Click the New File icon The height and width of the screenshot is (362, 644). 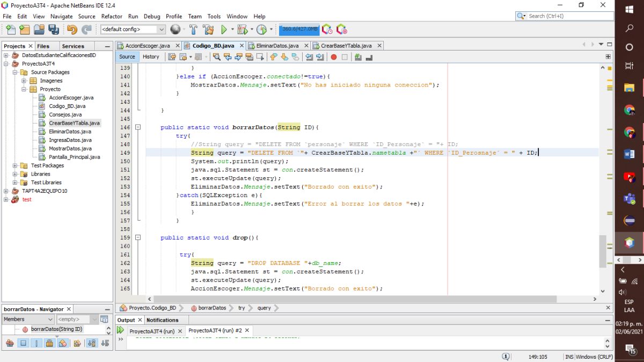10,30
